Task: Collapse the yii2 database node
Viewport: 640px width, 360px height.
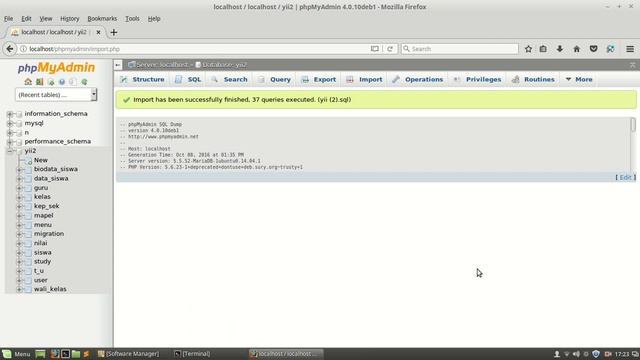Action: (x=9, y=151)
